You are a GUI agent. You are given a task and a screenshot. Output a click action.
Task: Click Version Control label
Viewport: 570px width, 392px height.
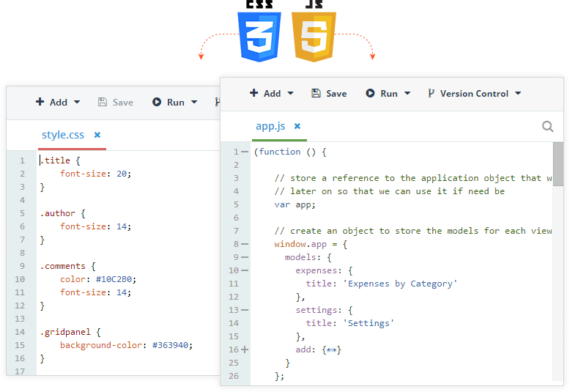tap(475, 94)
